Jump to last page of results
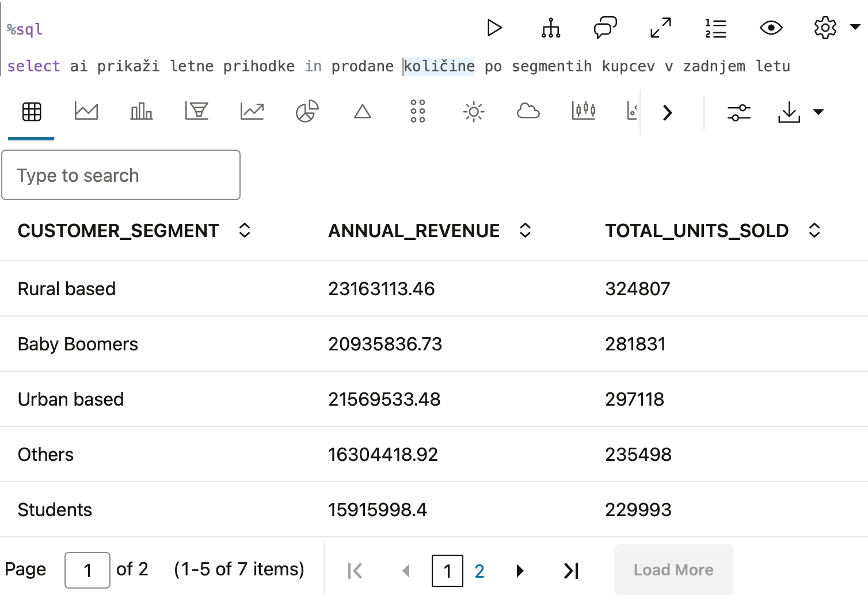 [572, 571]
